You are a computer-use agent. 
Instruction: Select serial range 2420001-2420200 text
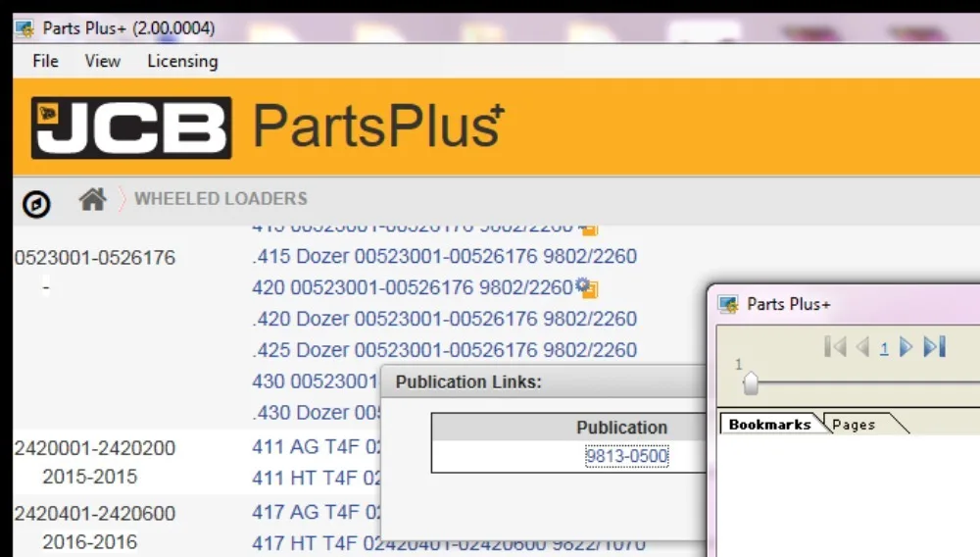pyautogui.click(x=95, y=448)
